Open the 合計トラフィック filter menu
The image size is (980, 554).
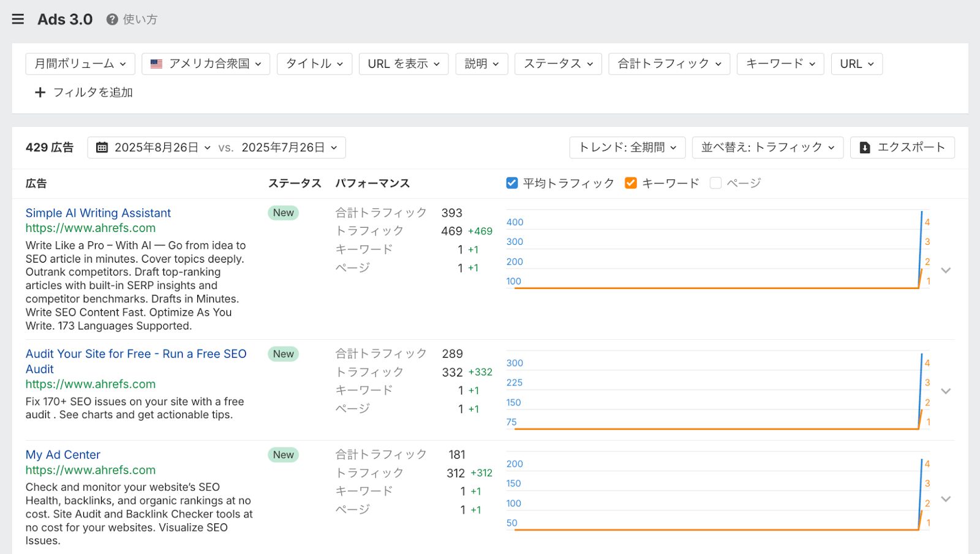669,64
